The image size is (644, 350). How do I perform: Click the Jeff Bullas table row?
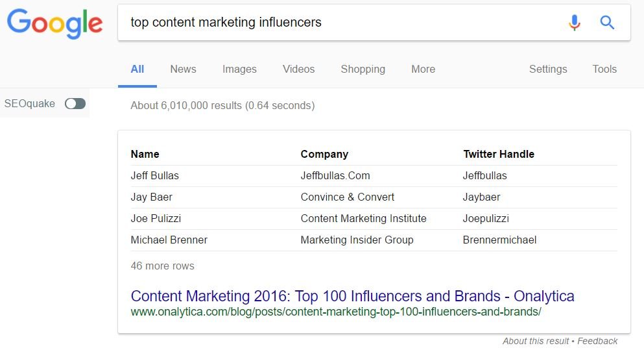pyautogui.click(x=374, y=175)
